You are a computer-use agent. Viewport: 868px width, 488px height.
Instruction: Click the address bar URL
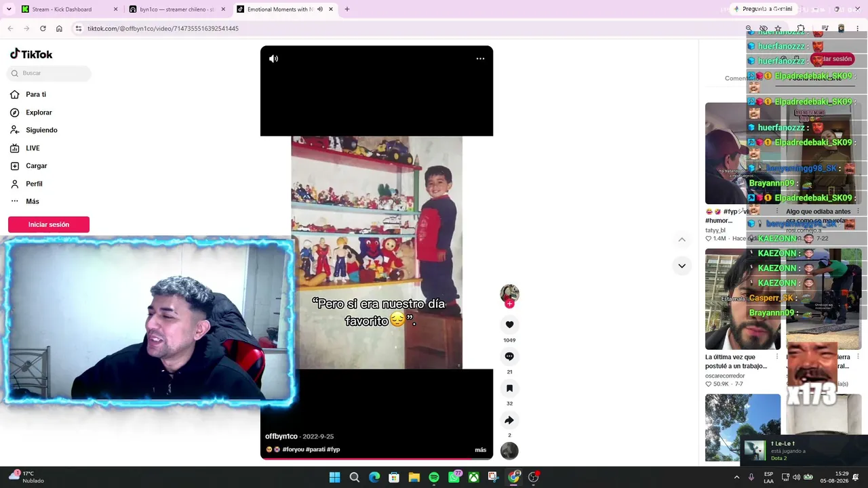(x=163, y=28)
